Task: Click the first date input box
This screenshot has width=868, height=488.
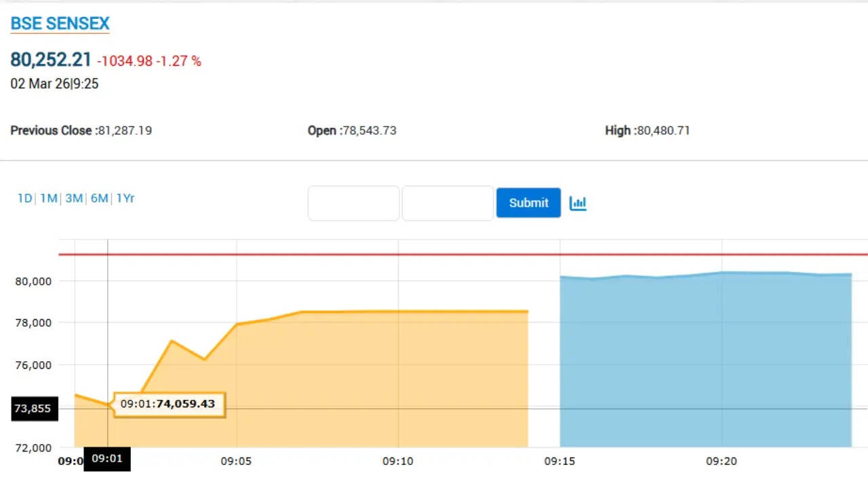Action: coord(353,203)
